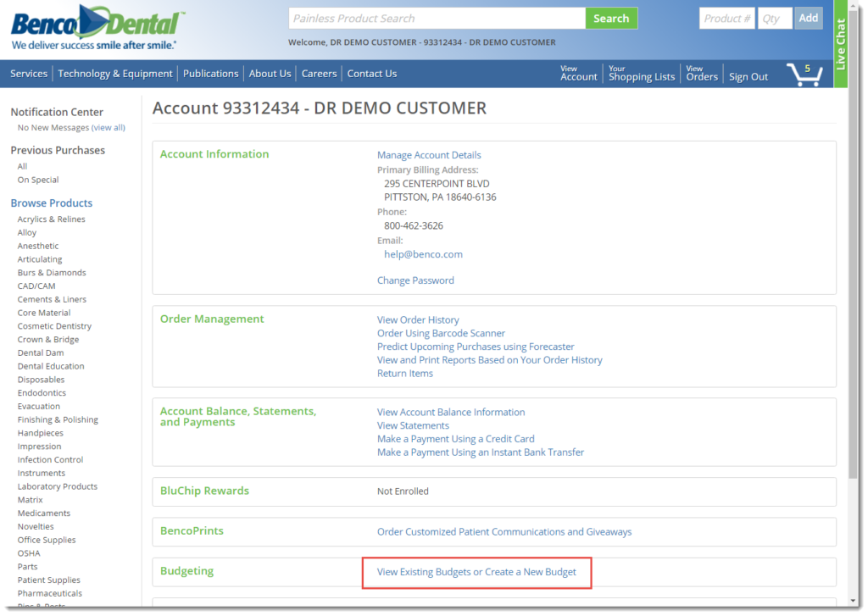
Task: Open the Services menu
Action: [x=29, y=74]
